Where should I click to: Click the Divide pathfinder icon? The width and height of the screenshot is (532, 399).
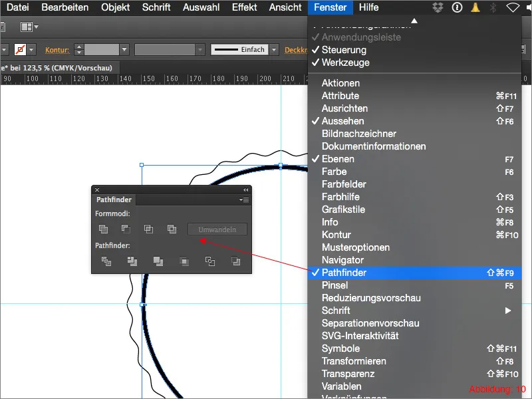(x=106, y=261)
